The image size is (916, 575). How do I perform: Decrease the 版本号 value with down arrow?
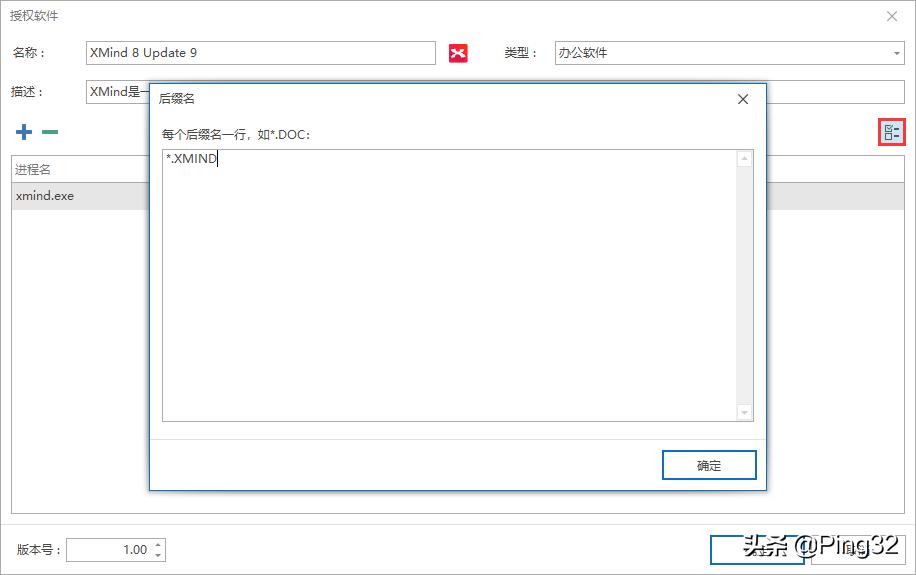tap(158, 555)
